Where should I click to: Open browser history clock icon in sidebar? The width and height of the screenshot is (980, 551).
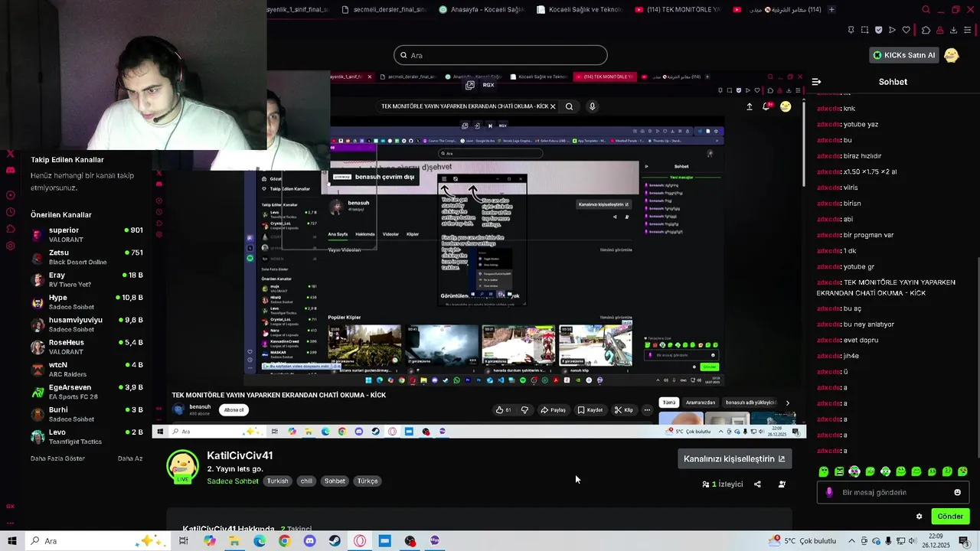click(x=10, y=212)
